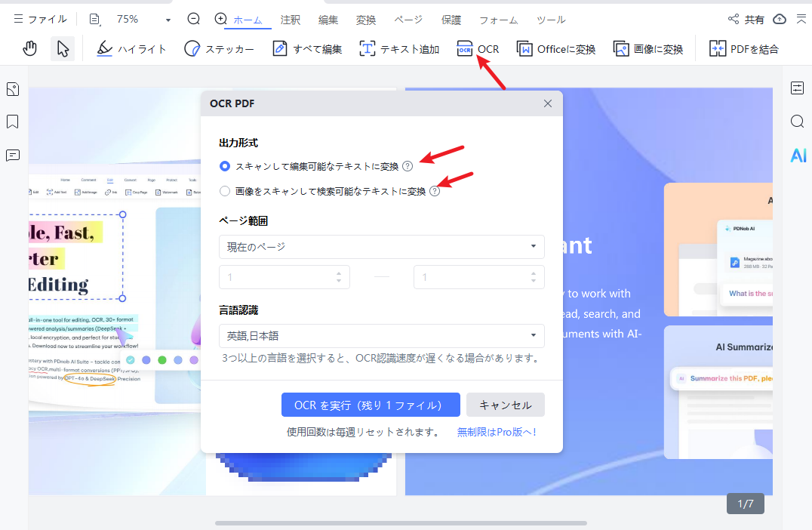Open the comments sidebar icon
Image resolution: width=812 pixels, height=530 pixels.
[x=13, y=155]
